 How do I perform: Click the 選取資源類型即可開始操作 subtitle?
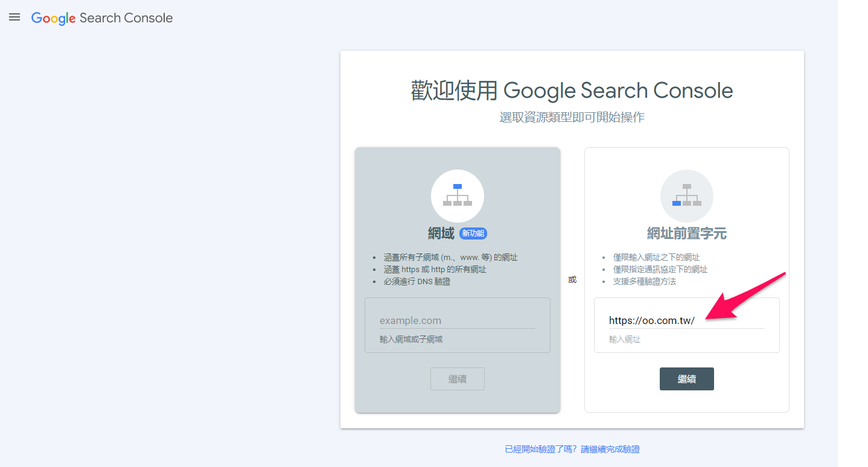(572, 117)
